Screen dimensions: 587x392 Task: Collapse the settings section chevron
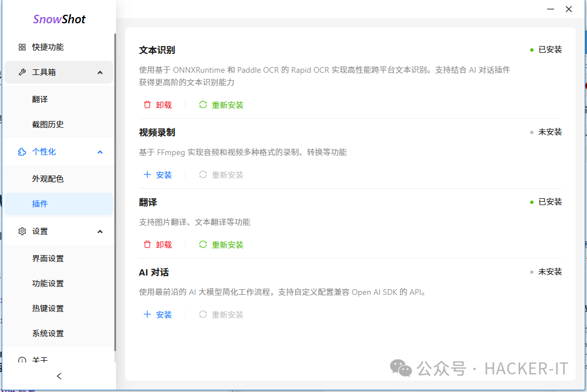[x=100, y=231]
